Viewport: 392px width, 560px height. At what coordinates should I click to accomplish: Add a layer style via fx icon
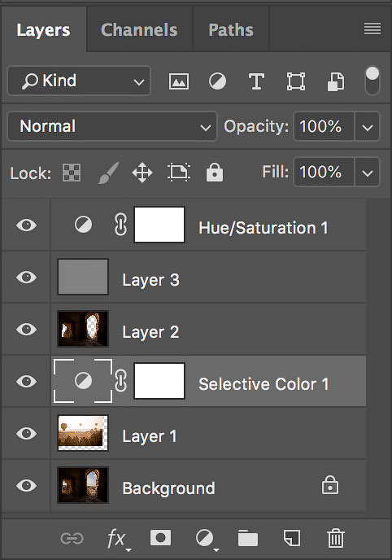[118, 539]
